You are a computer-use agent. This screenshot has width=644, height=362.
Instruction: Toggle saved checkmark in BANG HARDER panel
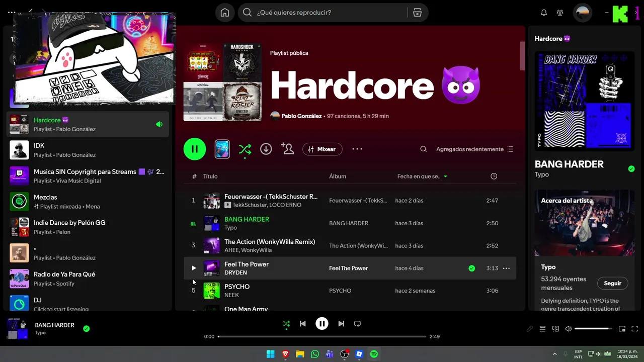(x=631, y=169)
